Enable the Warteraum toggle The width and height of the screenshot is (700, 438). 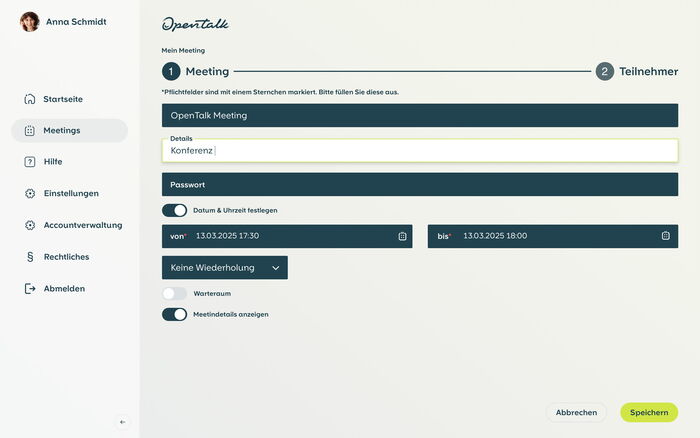pyautogui.click(x=175, y=294)
